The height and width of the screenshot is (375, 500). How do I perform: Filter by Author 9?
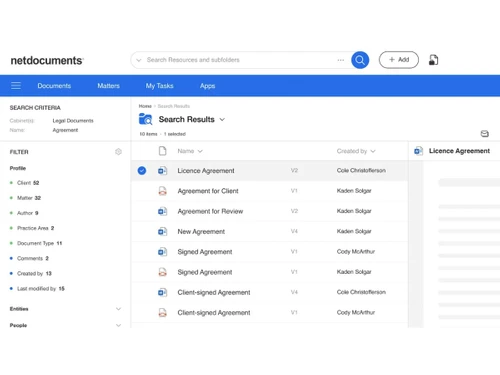coord(28,213)
